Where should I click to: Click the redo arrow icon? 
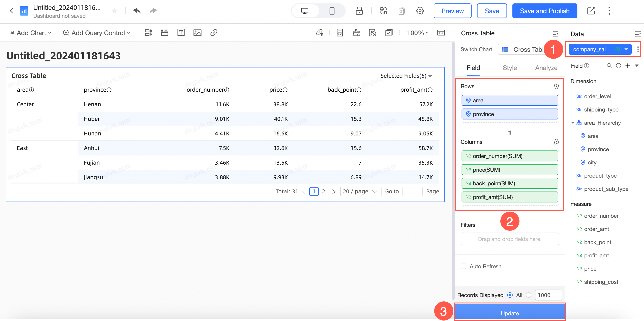click(x=153, y=11)
